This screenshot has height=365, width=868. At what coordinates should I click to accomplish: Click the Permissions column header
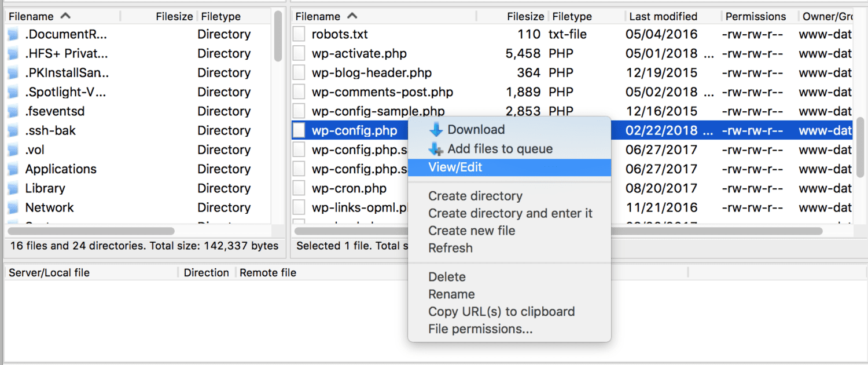pyautogui.click(x=756, y=16)
